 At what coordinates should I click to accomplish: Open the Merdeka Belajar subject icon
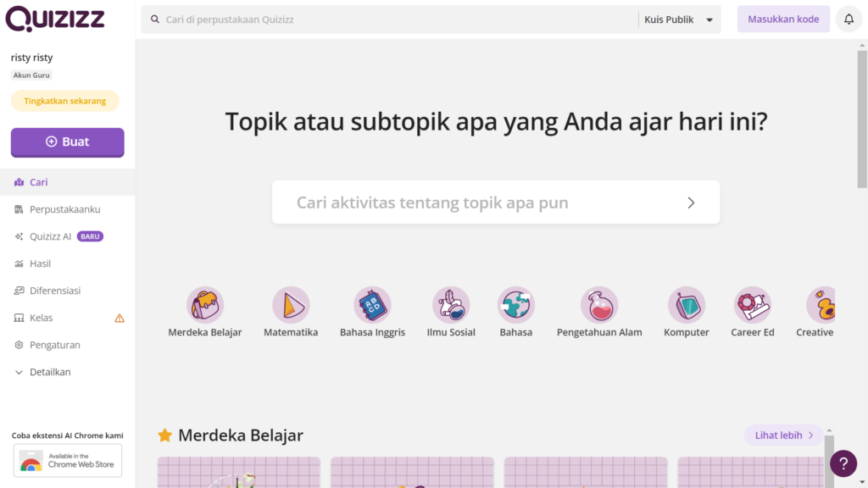[205, 305]
